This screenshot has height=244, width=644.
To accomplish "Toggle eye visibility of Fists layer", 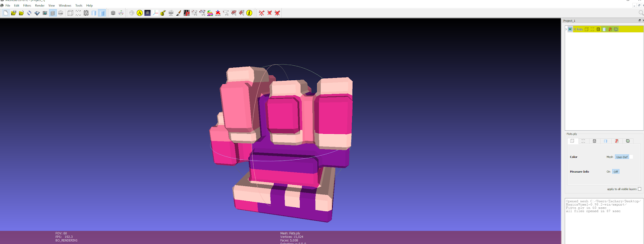I will (x=570, y=29).
